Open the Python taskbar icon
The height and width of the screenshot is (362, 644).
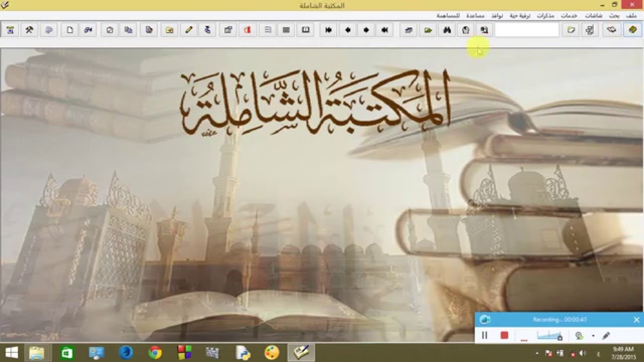[243, 352]
